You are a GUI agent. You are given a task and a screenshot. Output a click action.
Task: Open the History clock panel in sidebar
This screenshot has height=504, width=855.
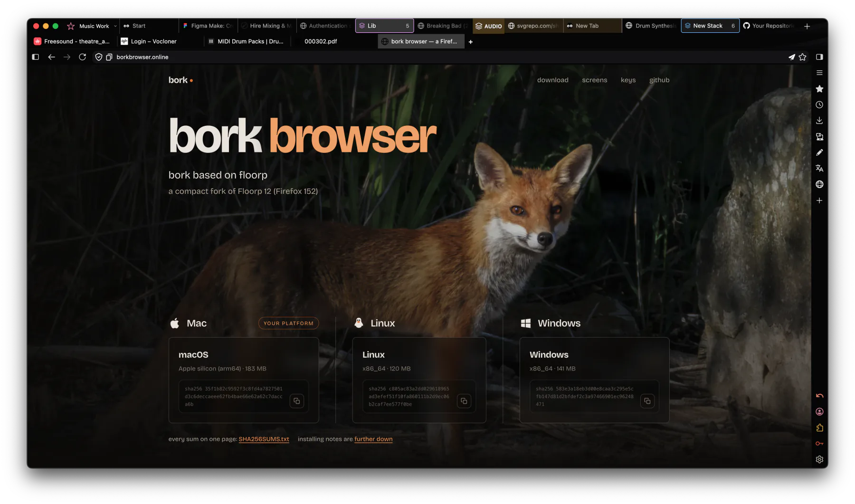[x=819, y=105]
